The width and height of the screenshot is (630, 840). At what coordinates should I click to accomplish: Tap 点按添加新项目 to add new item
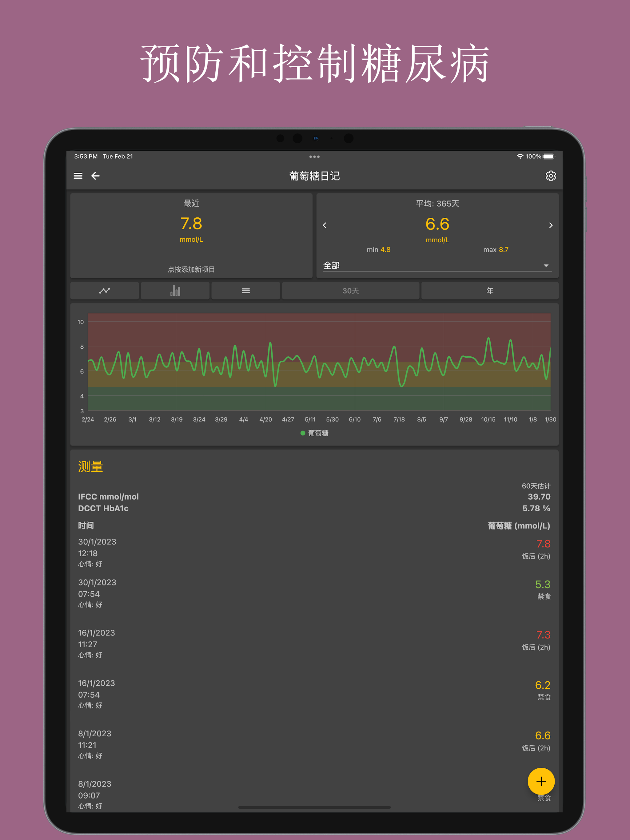(x=191, y=269)
